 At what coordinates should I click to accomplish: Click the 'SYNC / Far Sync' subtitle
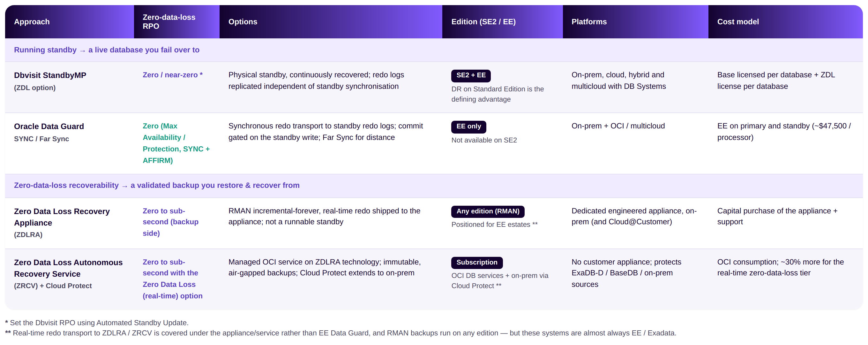coord(41,139)
